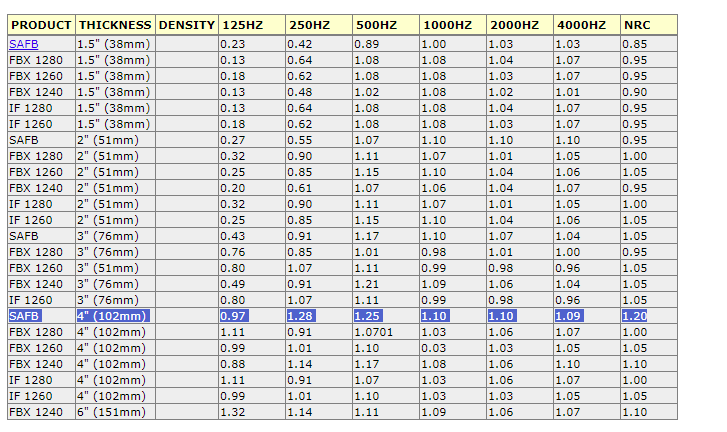Select highlighted 1.20 NRC value
Viewport: 727px width, 432px height.
(635, 316)
